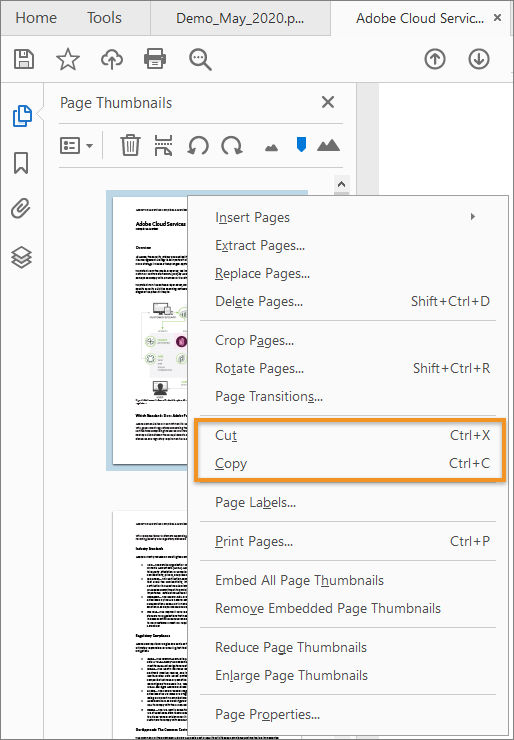Choose Enlarge Page Thumbnails menu item

coord(348,675)
